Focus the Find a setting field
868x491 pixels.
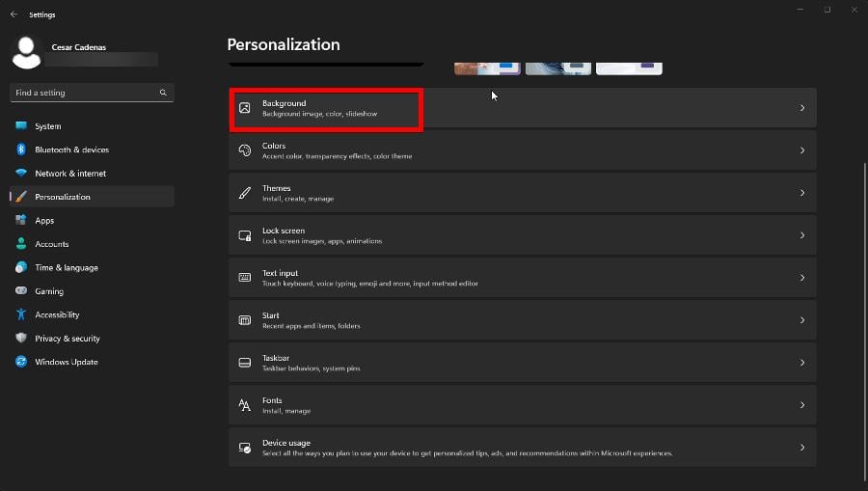pos(92,93)
